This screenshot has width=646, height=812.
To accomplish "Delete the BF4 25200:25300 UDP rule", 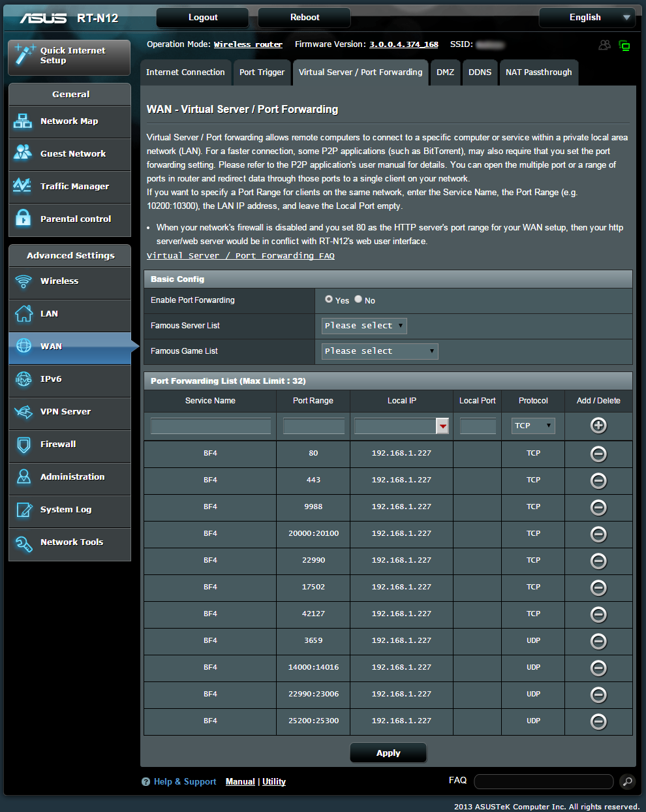I will tap(598, 721).
